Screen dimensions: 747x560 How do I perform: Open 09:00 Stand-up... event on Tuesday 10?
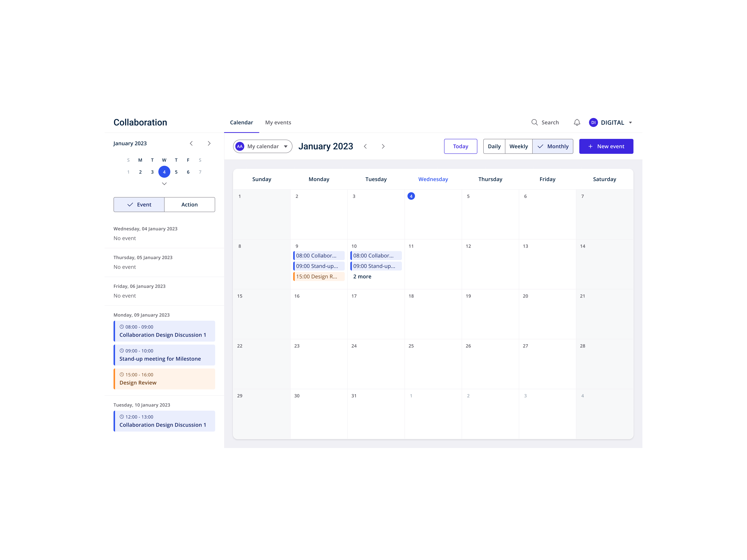pos(376,266)
